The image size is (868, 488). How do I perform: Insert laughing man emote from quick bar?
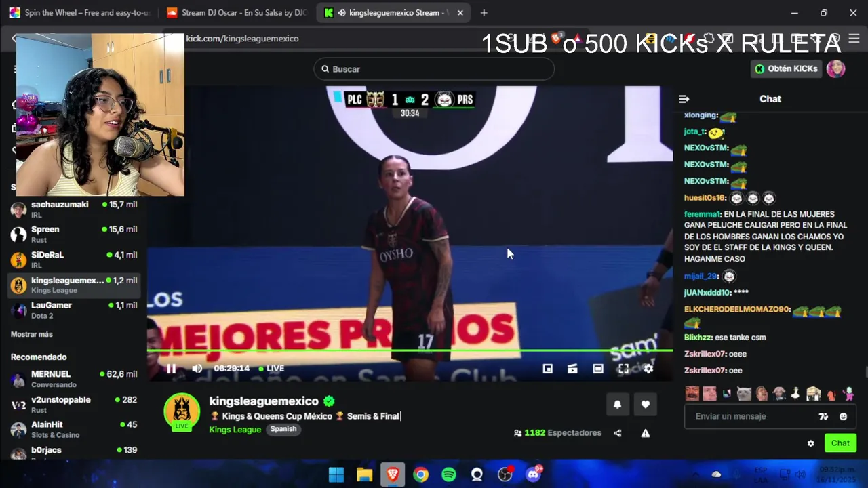tap(692, 393)
